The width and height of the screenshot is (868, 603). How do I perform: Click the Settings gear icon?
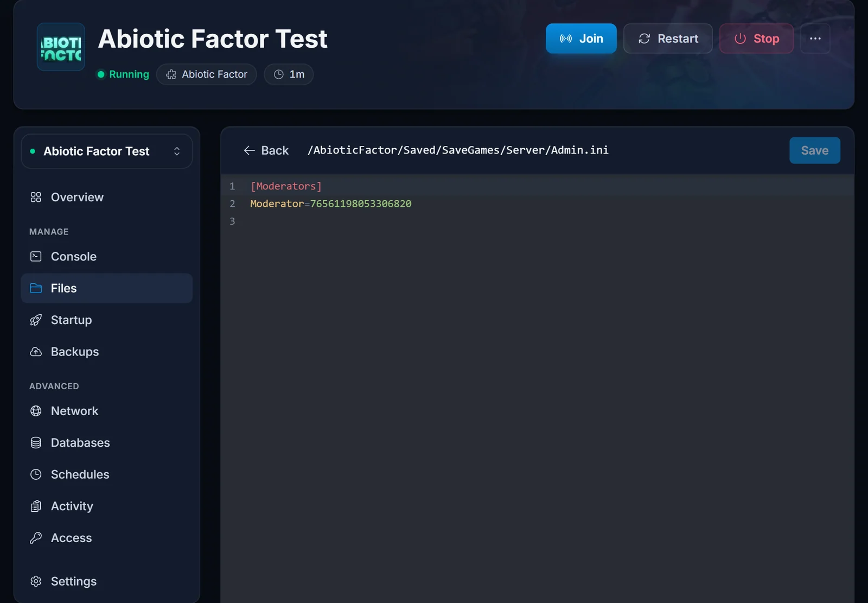(x=36, y=581)
